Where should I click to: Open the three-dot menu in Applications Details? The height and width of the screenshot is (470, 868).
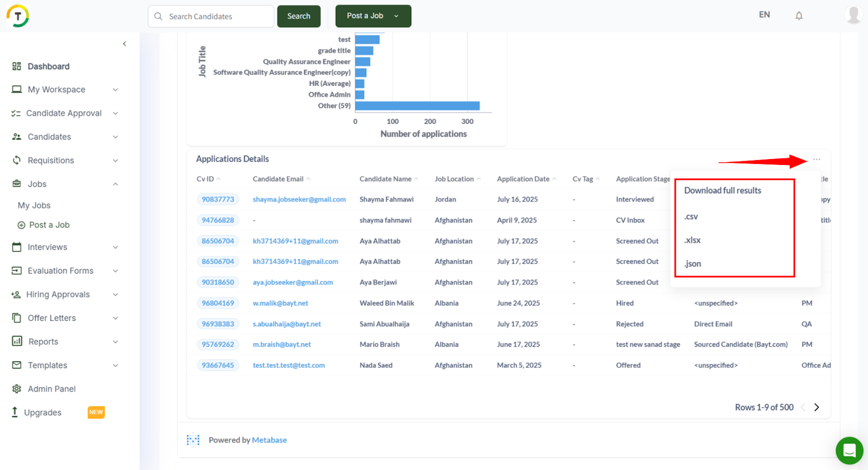click(816, 160)
